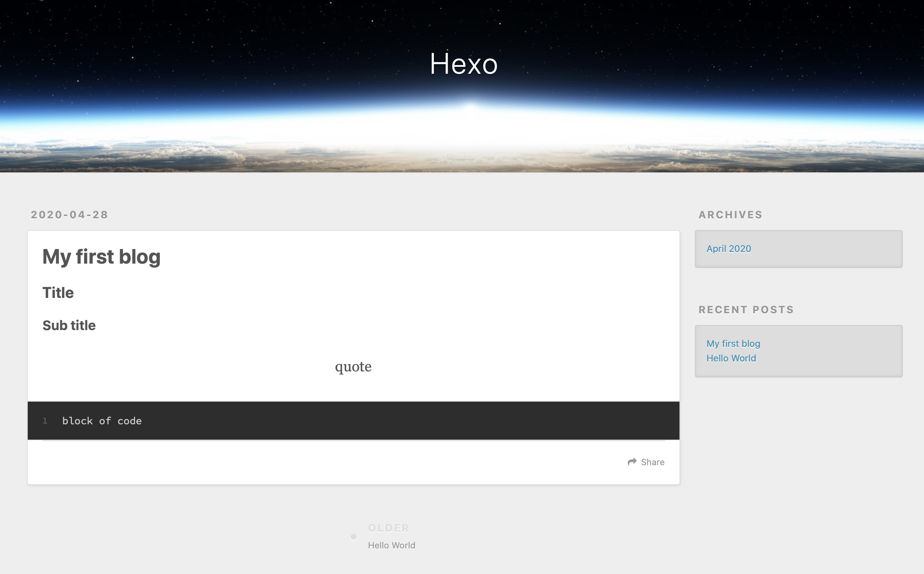The image size is (924, 574).
Task: Open My first blog in Recent Posts
Action: (x=733, y=344)
